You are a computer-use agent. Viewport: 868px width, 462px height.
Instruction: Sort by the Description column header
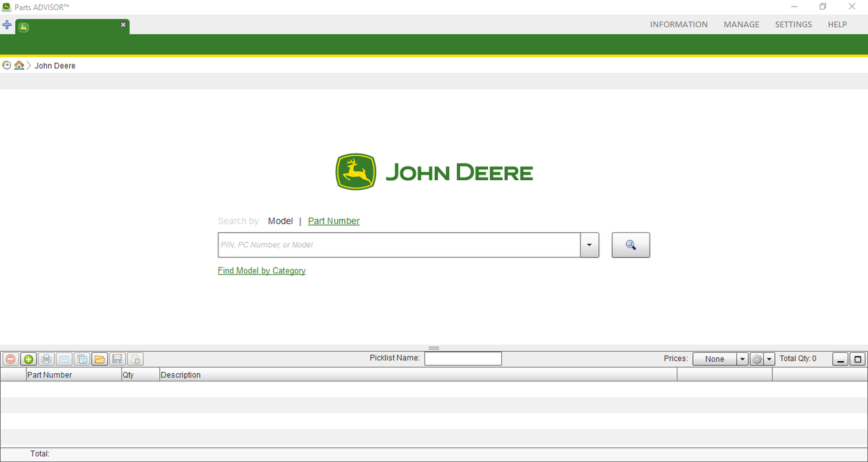(418, 375)
